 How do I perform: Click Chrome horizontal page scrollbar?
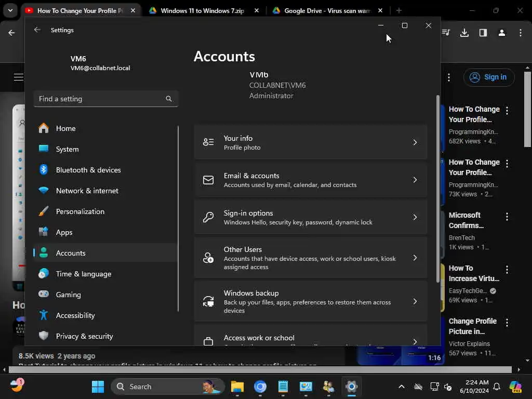260,369
